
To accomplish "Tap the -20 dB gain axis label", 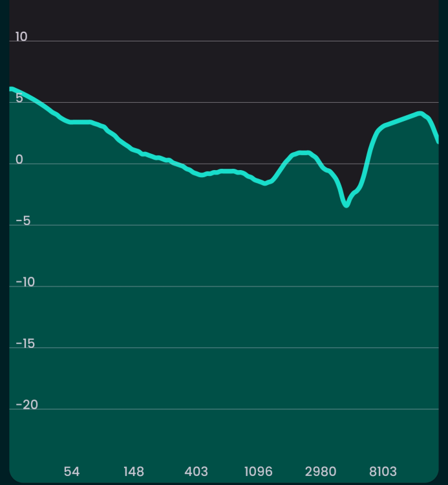I will point(27,405).
